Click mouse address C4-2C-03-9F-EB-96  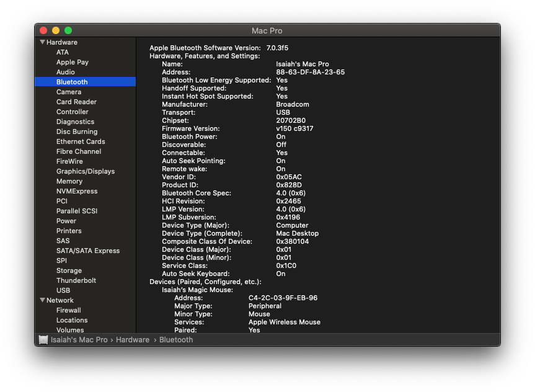(x=283, y=298)
